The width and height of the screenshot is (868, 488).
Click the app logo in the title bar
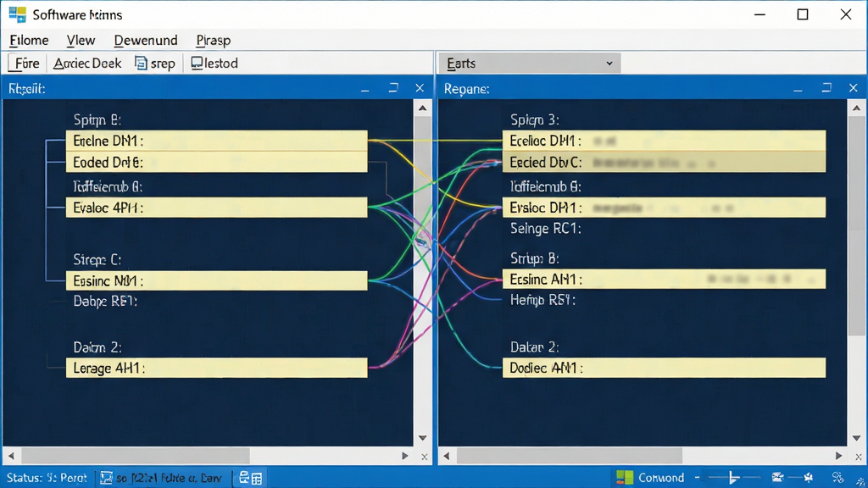[x=18, y=14]
